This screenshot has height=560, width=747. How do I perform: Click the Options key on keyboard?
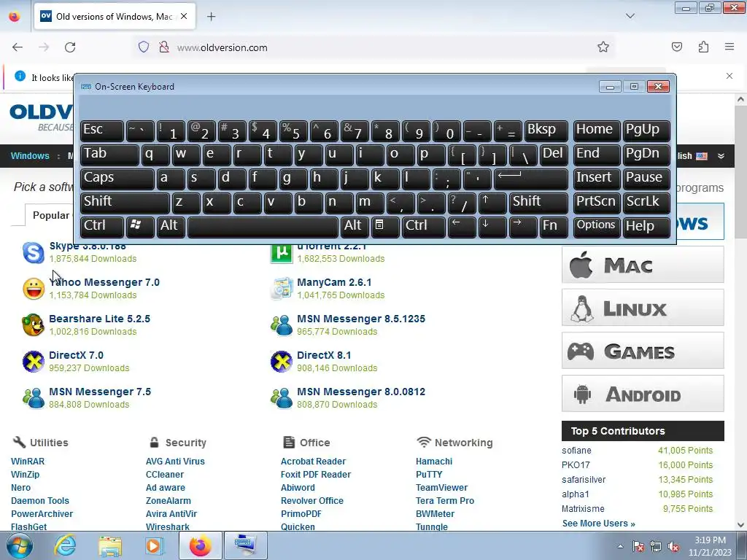[597, 226]
